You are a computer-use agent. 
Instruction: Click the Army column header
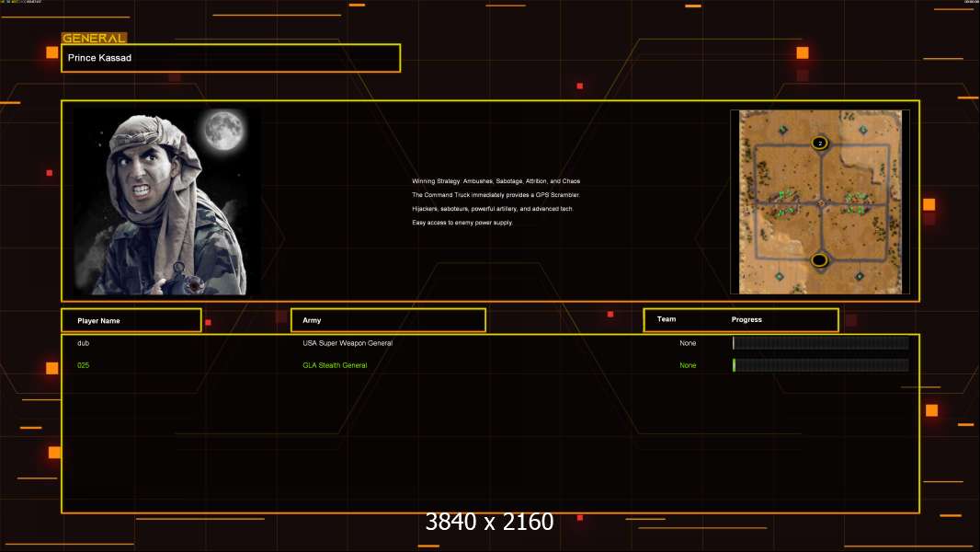tap(312, 321)
